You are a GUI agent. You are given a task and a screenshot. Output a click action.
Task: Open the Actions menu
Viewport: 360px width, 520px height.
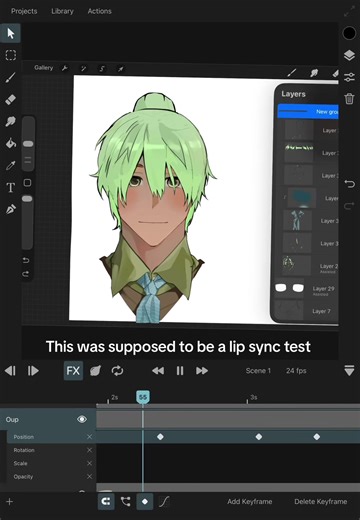point(99,11)
